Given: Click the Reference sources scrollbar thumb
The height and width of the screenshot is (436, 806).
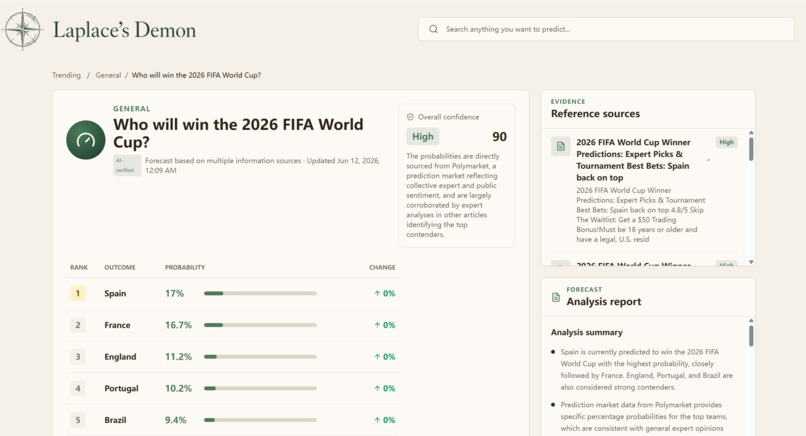Looking at the screenshot, I should pos(751,149).
